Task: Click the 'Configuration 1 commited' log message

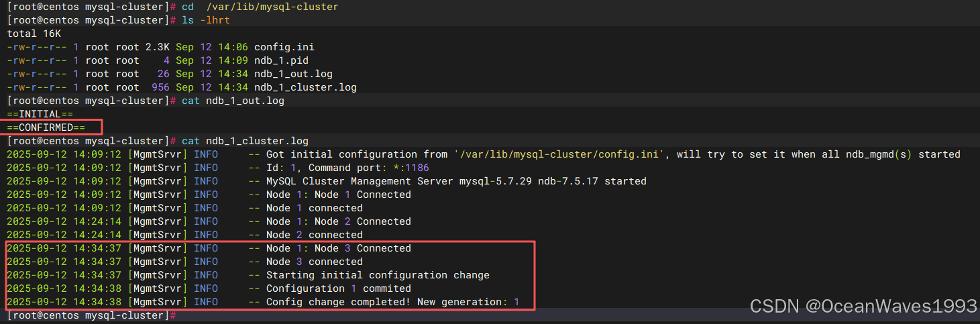Action: tap(339, 288)
